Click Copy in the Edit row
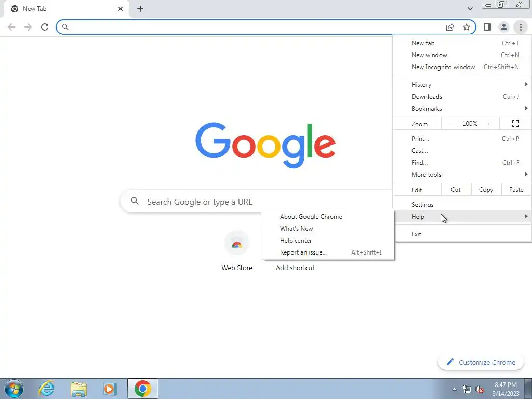The image size is (532, 399). click(x=486, y=190)
